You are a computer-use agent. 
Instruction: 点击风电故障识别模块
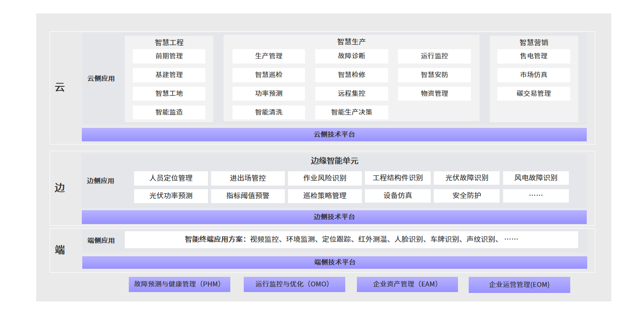(536, 178)
